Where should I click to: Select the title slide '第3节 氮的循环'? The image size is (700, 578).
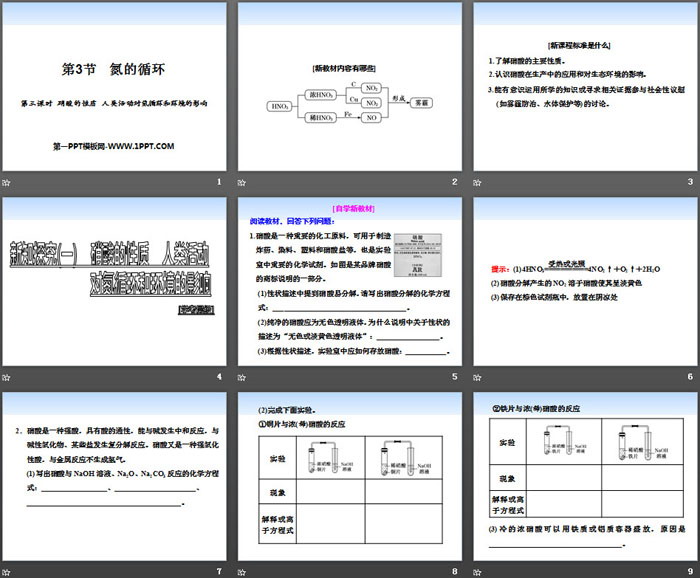click(x=114, y=86)
